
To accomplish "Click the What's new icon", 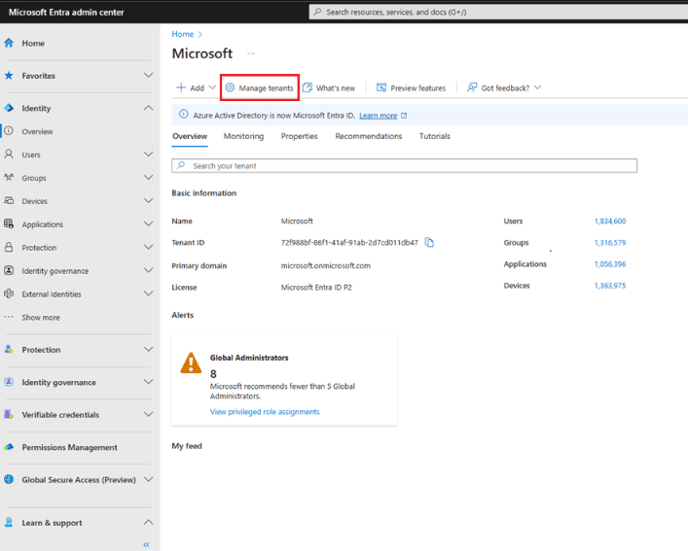I will coord(308,88).
